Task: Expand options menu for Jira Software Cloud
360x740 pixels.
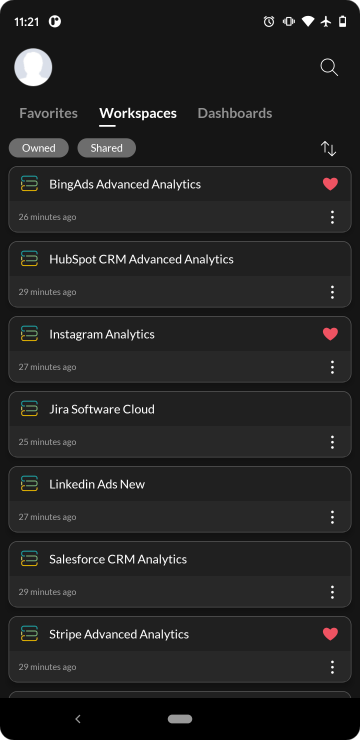Action: pos(332,442)
